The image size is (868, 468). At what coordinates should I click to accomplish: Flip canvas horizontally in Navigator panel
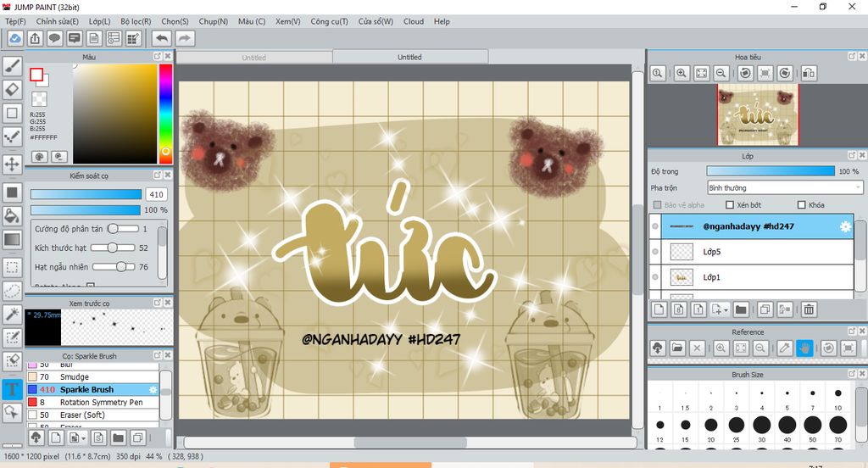point(809,73)
